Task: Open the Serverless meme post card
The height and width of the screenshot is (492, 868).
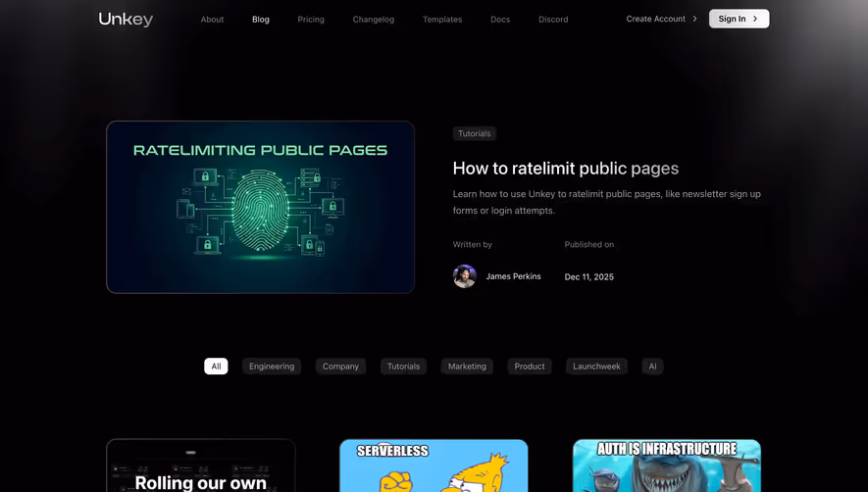Action: 434,466
